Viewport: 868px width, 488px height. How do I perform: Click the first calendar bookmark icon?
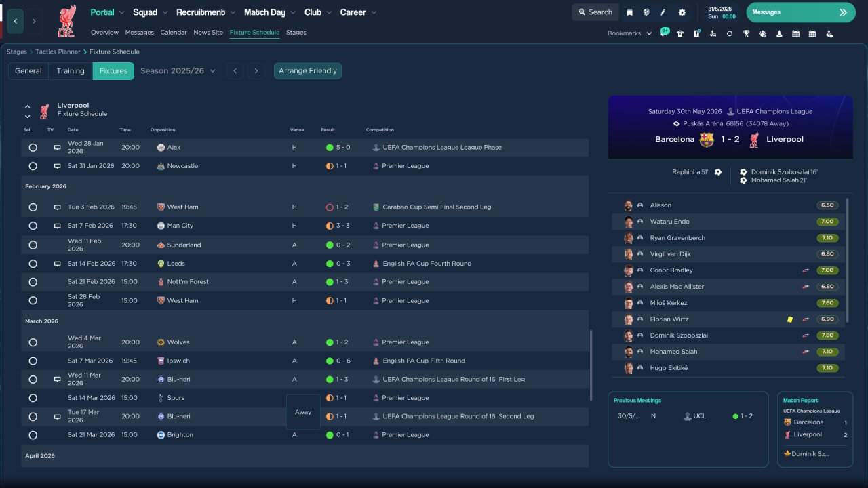[x=795, y=33]
